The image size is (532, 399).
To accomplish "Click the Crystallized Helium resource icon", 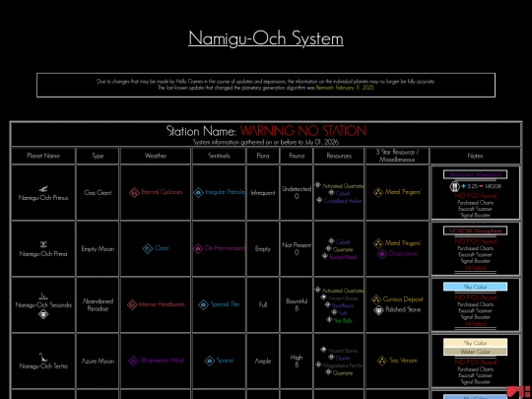I will point(319,200).
